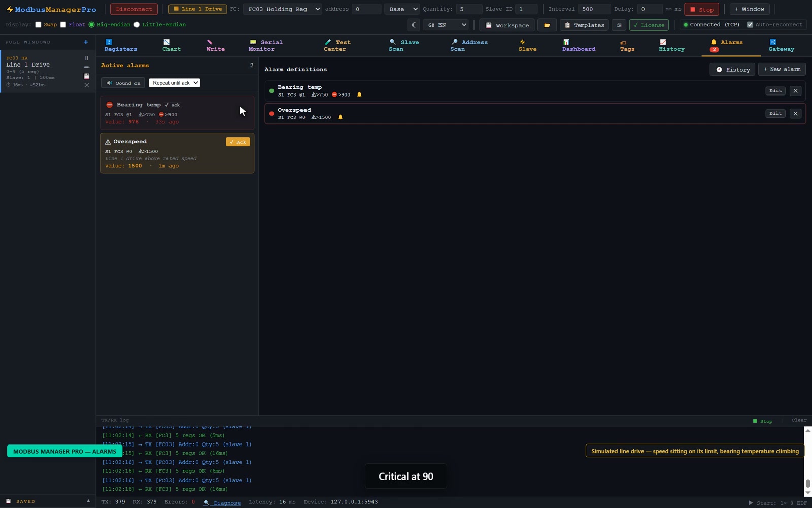
Task: Click the small icon next to Templates
Action: [x=619, y=25]
